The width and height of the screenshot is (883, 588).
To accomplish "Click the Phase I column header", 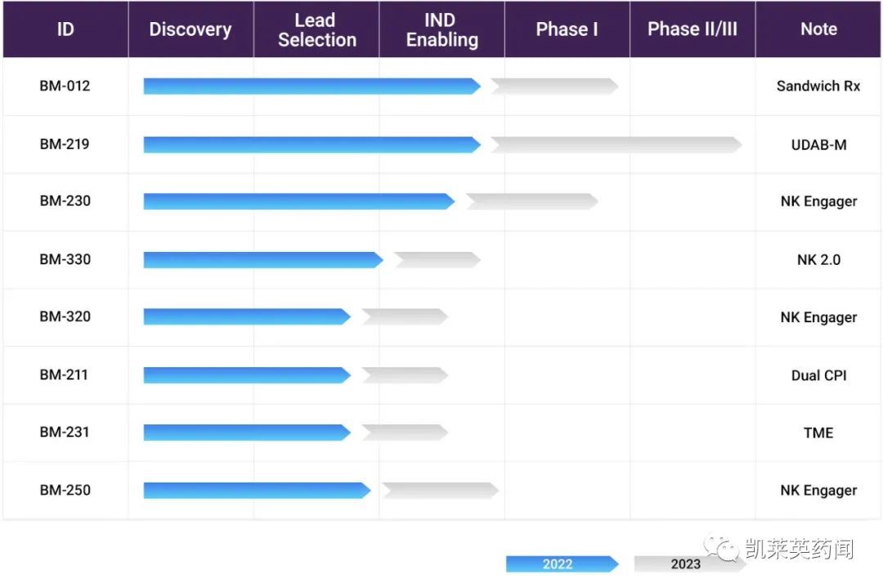I will (x=567, y=29).
